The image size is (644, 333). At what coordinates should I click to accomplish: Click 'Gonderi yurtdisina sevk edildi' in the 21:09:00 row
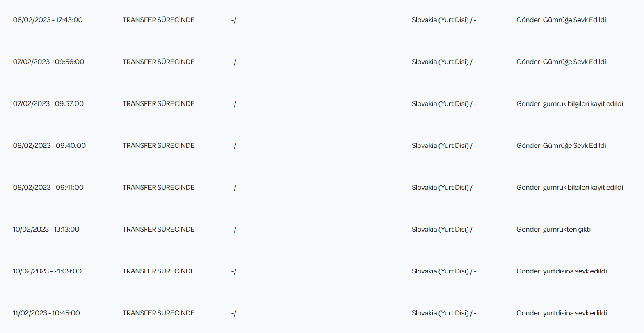pyautogui.click(x=562, y=271)
